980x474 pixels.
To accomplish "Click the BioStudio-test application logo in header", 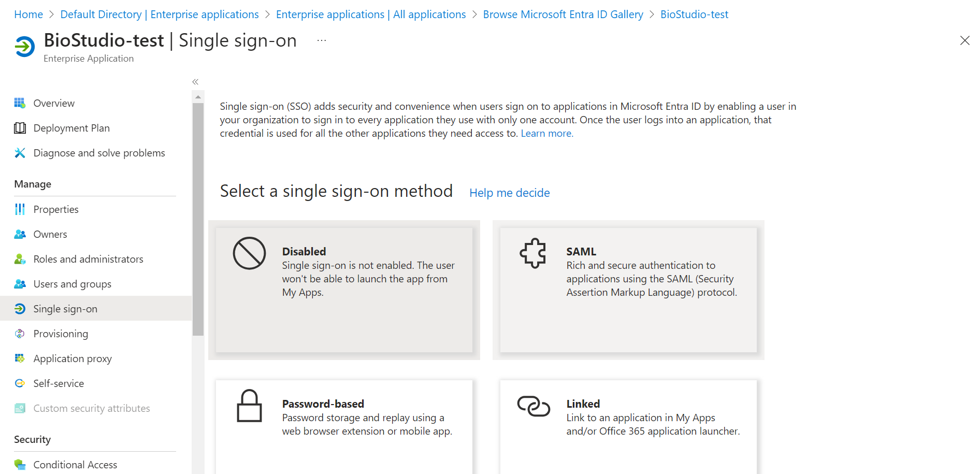I will point(24,47).
